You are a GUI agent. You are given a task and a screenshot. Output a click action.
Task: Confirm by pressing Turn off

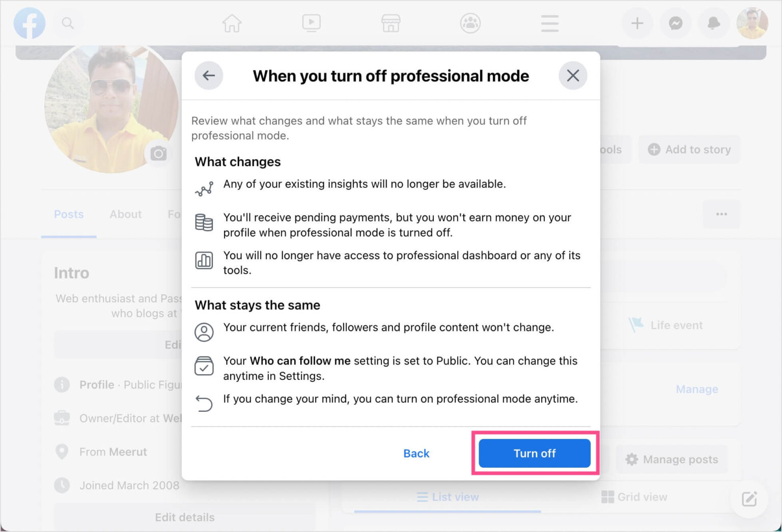(534, 453)
